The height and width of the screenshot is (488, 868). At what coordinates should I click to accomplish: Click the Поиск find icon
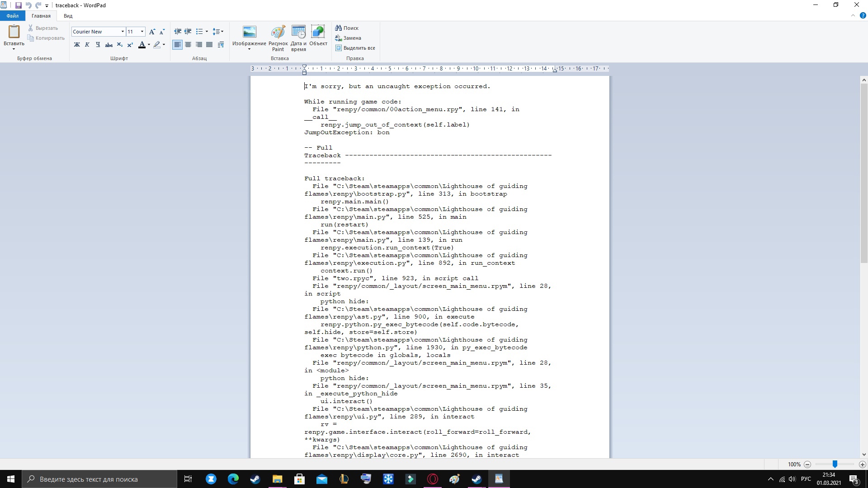(x=347, y=28)
